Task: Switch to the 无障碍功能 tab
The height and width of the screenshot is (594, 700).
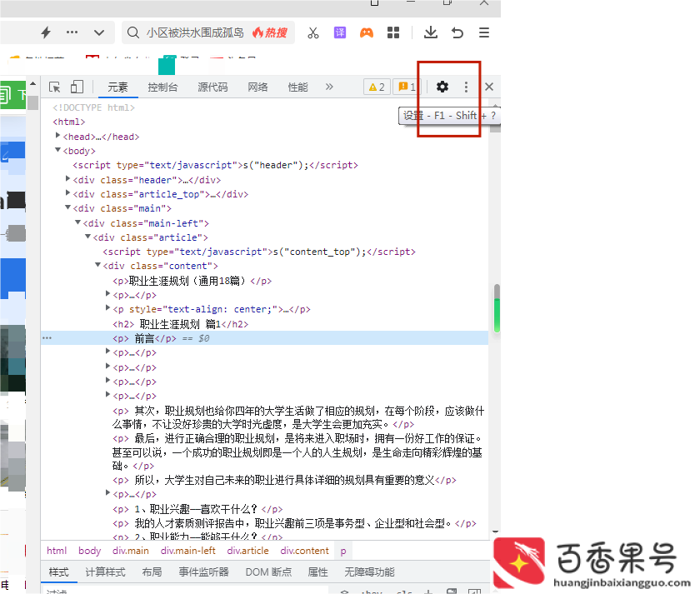Action: click(x=369, y=572)
